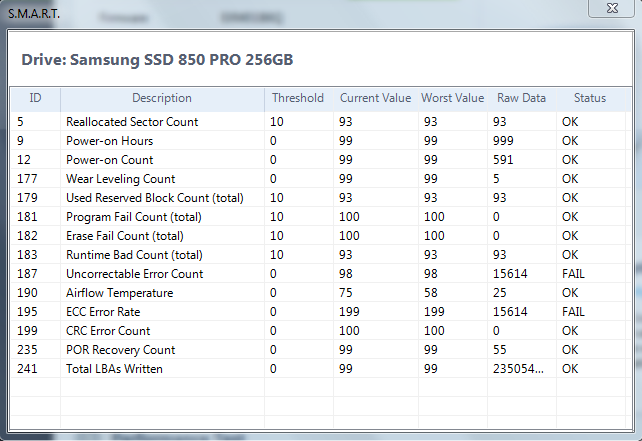Click ID 241 cell

[x=27, y=369]
